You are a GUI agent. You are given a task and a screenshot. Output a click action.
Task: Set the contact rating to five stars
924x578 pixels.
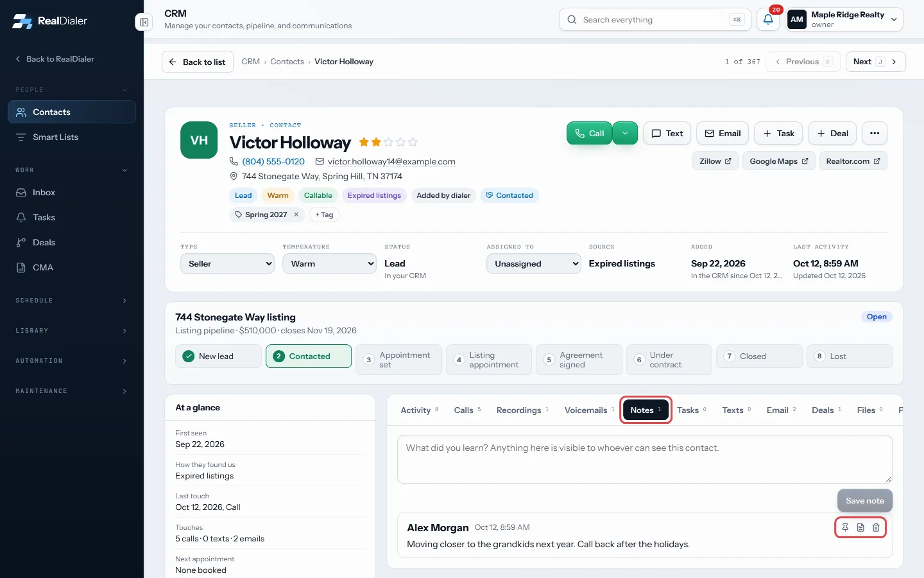(x=413, y=142)
